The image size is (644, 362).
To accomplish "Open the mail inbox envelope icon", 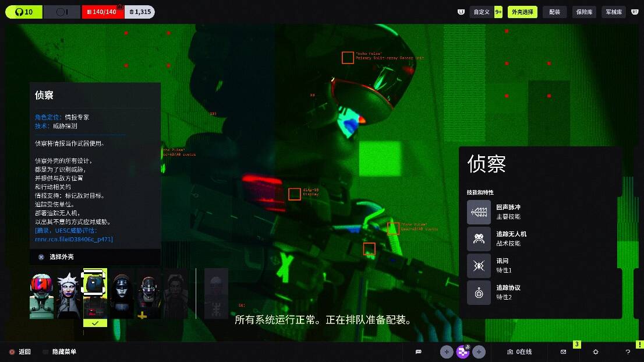I will point(563,352).
